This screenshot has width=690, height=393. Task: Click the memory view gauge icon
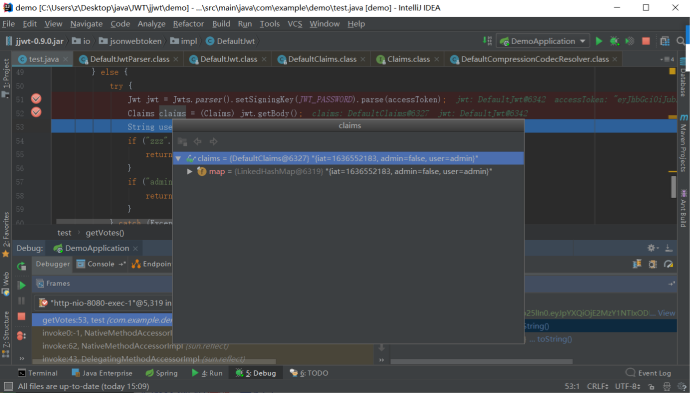coord(668,264)
